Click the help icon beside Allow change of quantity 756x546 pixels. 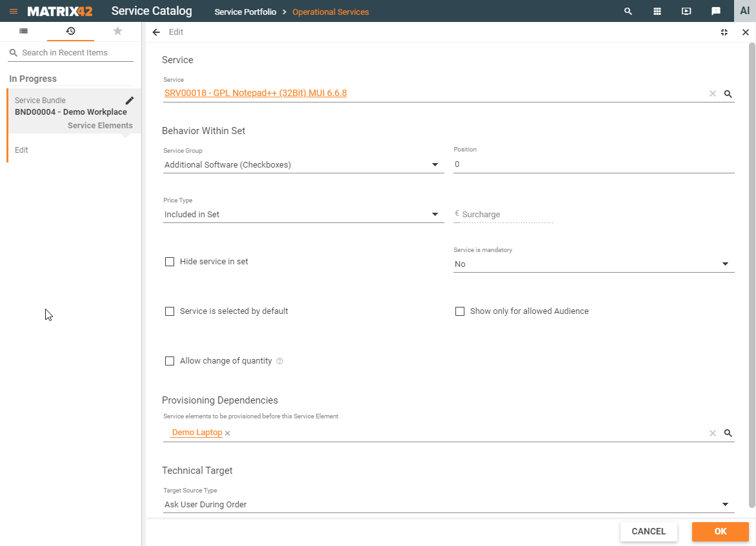coord(279,361)
